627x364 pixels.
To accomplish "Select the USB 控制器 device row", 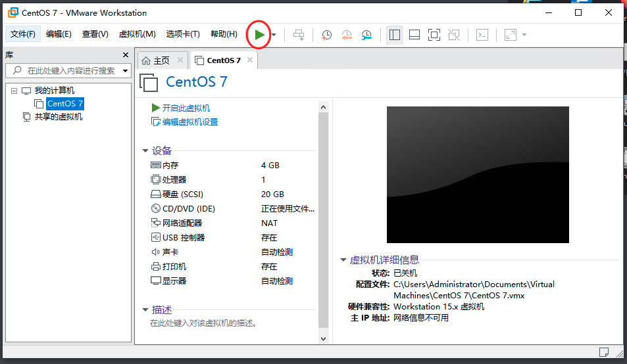I will 232,237.
